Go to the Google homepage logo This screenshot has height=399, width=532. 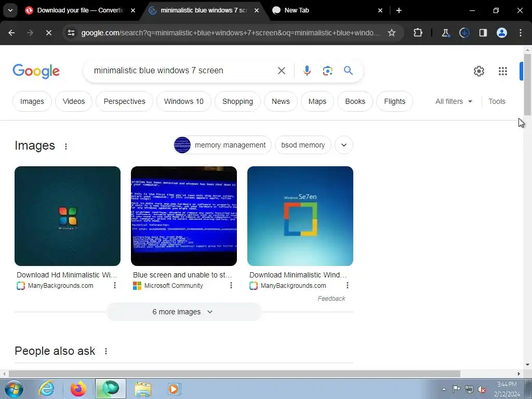pos(36,71)
